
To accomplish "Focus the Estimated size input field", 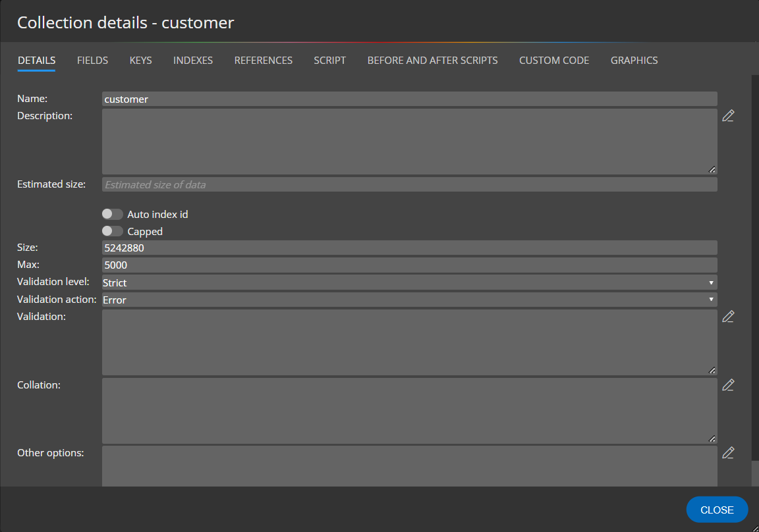I will (409, 185).
